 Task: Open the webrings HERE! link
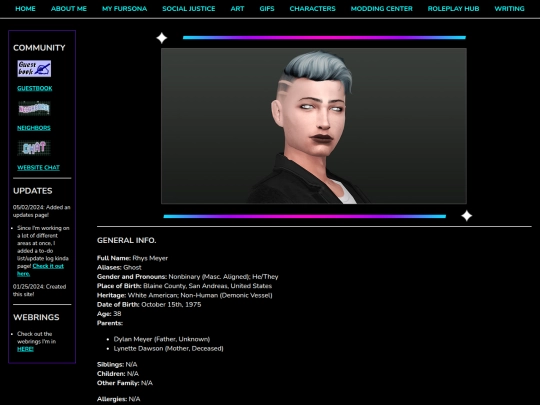[25, 349]
